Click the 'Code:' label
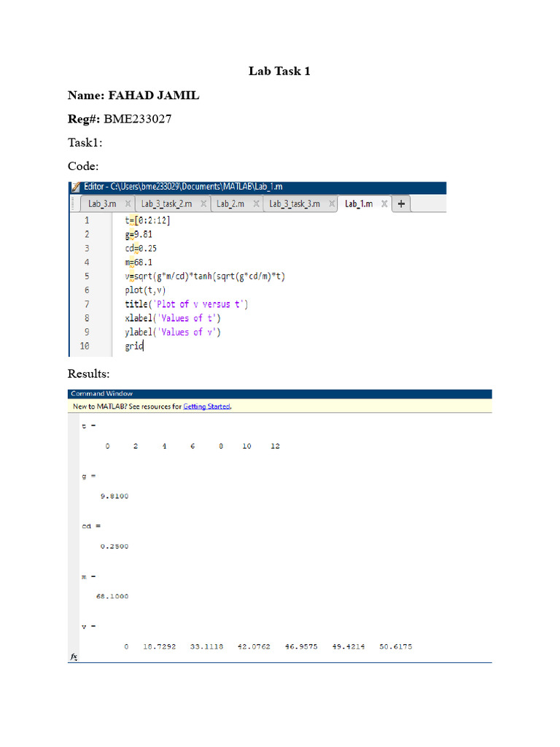This screenshot has height=747, width=560. (x=83, y=166)
